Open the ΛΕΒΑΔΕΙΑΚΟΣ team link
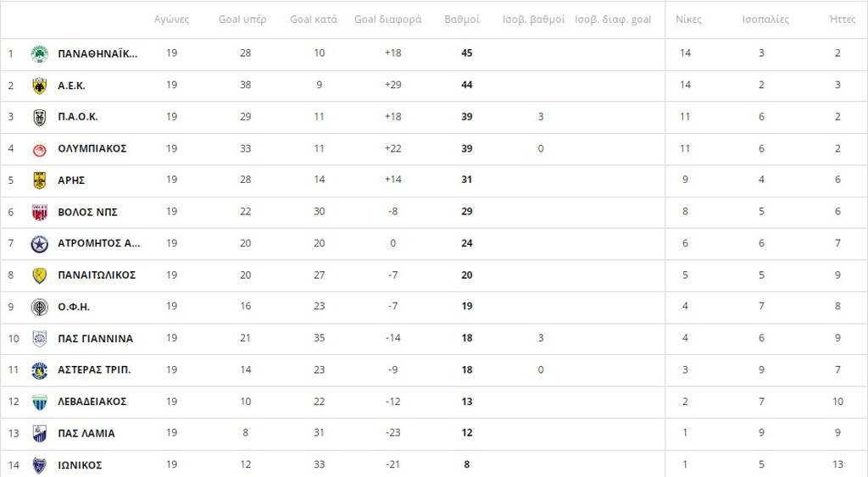 pos(92,402)
